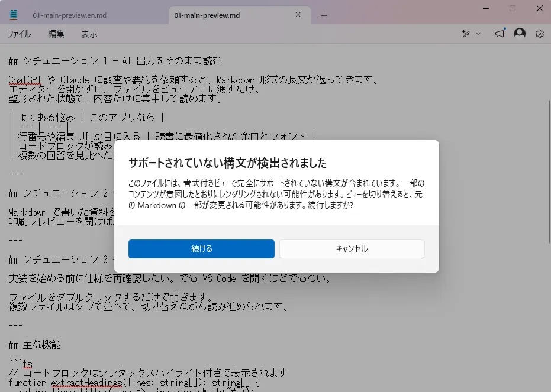Expand the dropdown arrow beside pen icon
Image resolution: width=551 pixels, height=392 pixels.
tap(478, 34)
